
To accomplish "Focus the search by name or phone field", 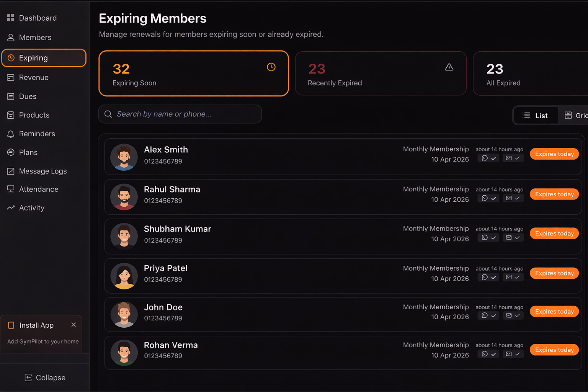I will pyautogui.click(x=180, y=114).
